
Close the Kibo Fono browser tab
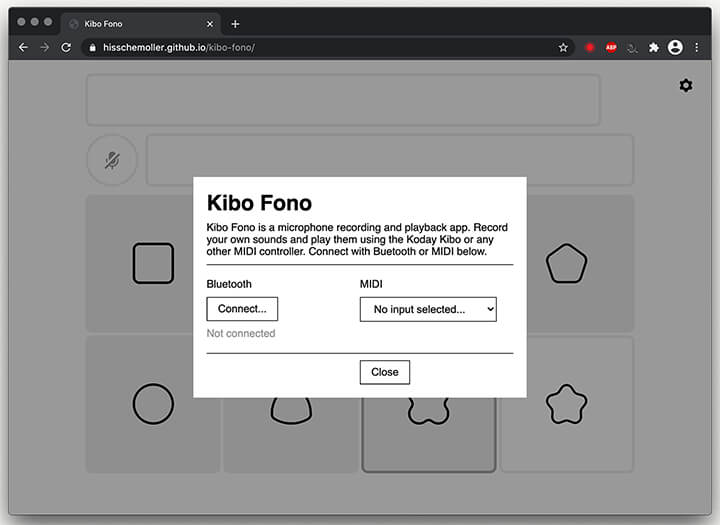tap(210, 24)
